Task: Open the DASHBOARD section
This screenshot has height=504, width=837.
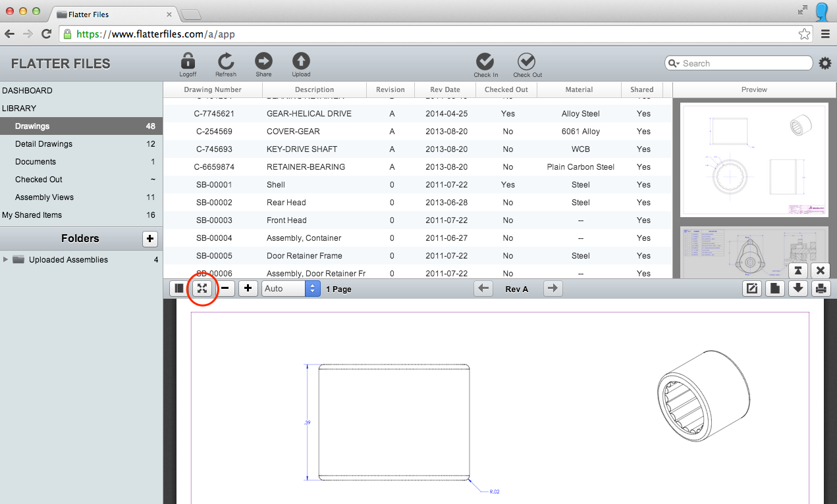Action: 27,91
